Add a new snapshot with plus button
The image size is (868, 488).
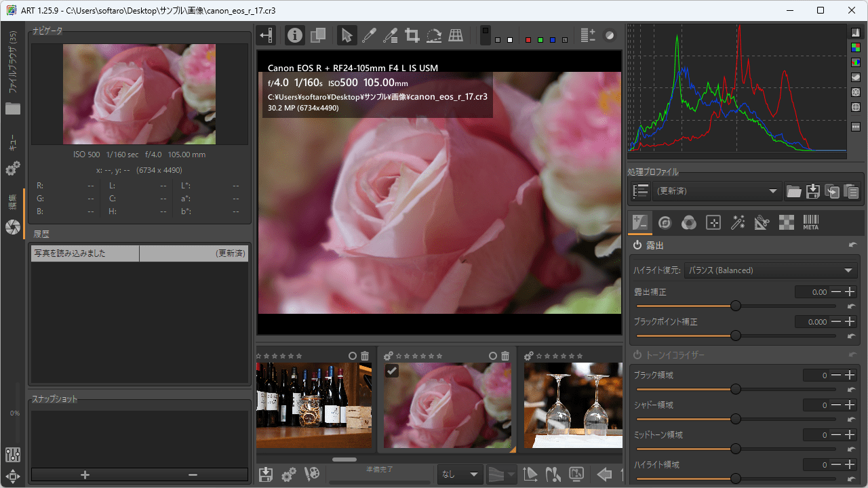point(85,474)
